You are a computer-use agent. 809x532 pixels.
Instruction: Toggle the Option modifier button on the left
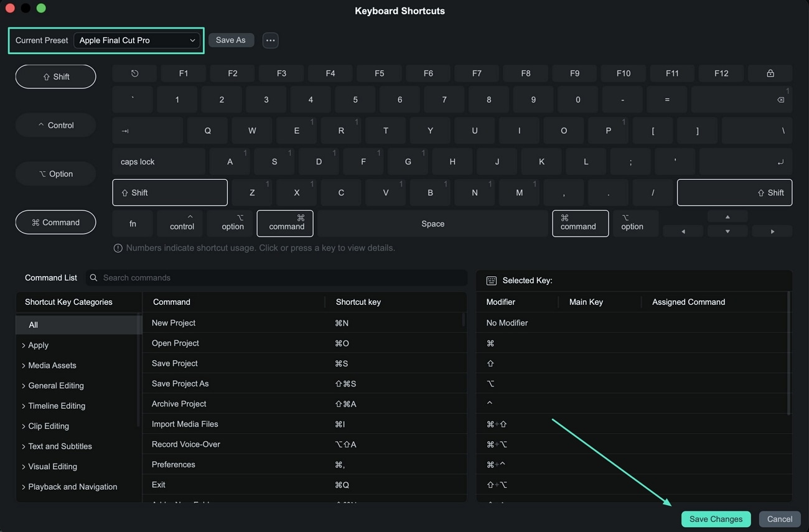pos(55,174)
